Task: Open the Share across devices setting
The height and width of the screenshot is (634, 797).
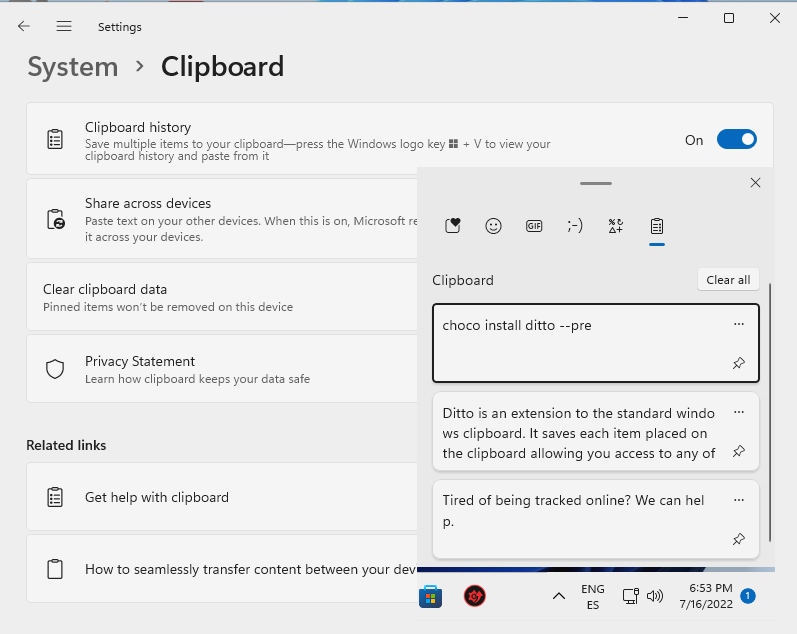Action: click(222, 219)
